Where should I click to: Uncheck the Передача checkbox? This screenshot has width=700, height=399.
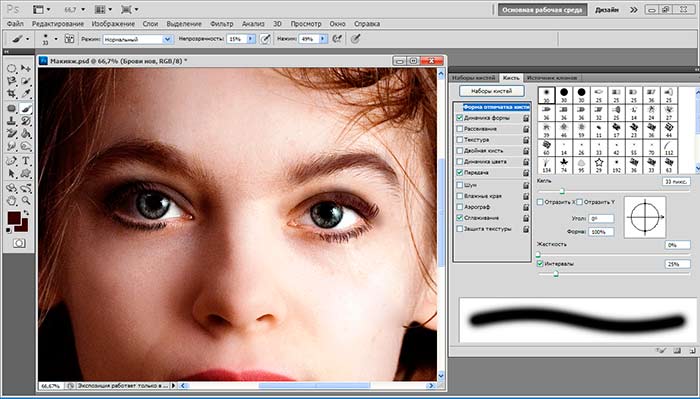(459, 172)
